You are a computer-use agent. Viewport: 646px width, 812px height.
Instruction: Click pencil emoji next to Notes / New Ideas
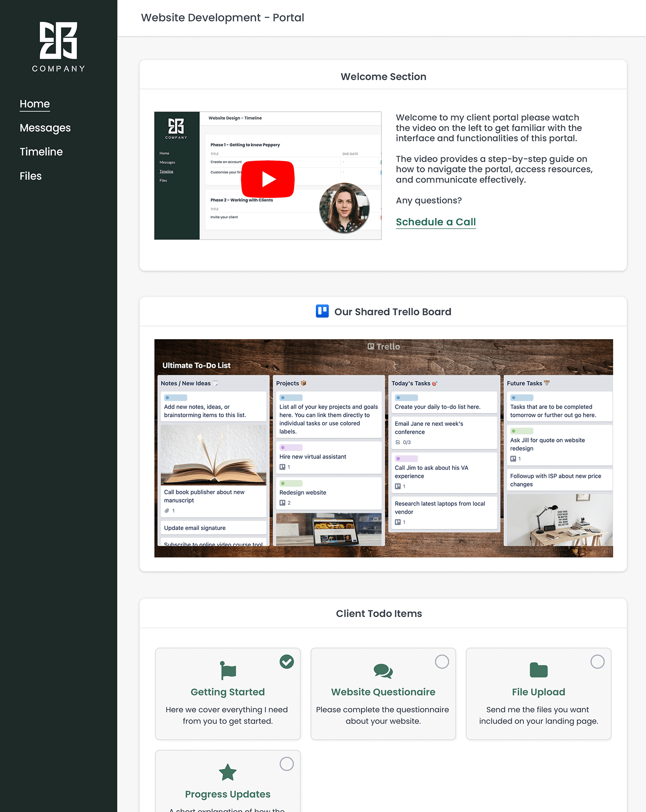point(216,383)
